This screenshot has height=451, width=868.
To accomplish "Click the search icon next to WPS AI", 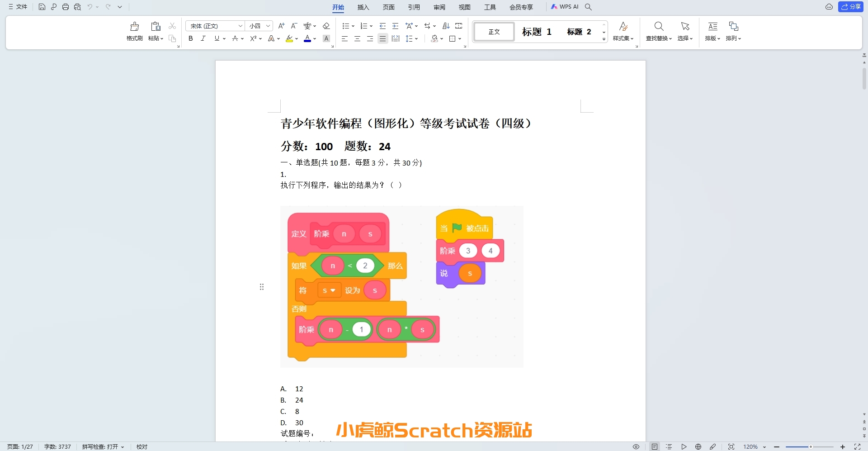I will [588, 7].
